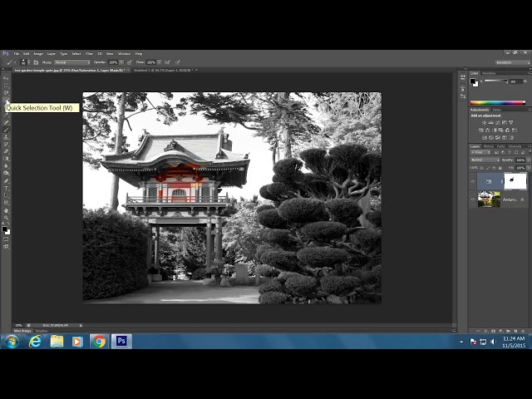532x399 pixels.
Task: Select the Rectangle shape tool
Action: click(6, 203)
